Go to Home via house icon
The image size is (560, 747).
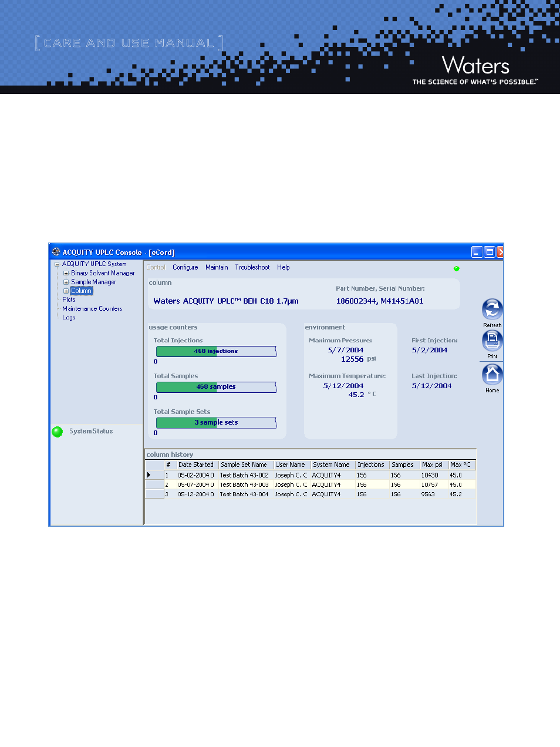pos(492,375)
